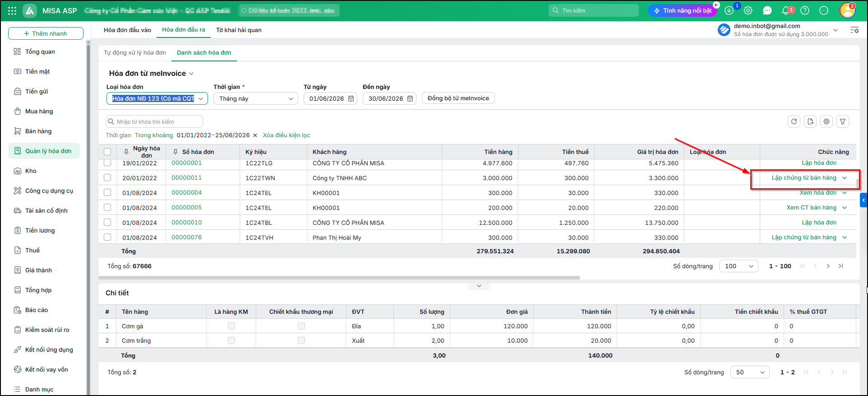Viewport: 868px width, 396px height.
Task: Tick checkbox for invoice 00000011
Action: pyautogui.click(x=107, y=177)
